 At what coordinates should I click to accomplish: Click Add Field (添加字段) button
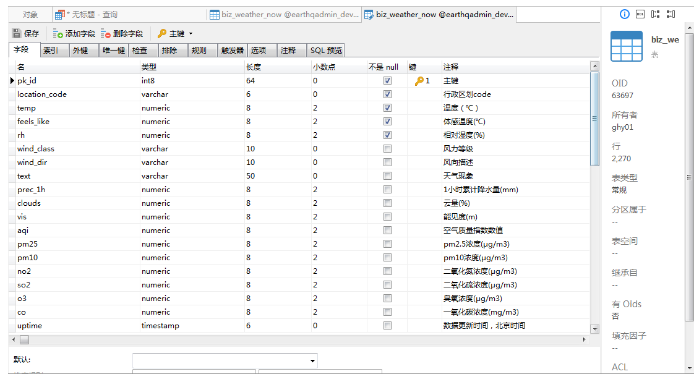tap(74, 33)
